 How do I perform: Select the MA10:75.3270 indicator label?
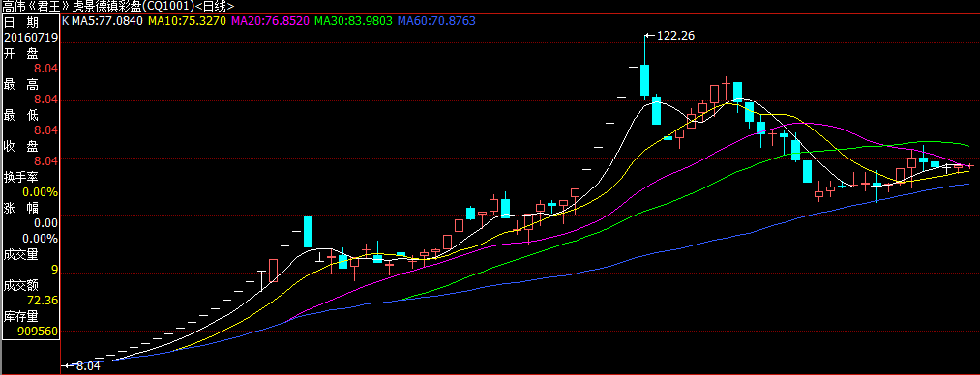pyautogui.click(x=188, y=21)
